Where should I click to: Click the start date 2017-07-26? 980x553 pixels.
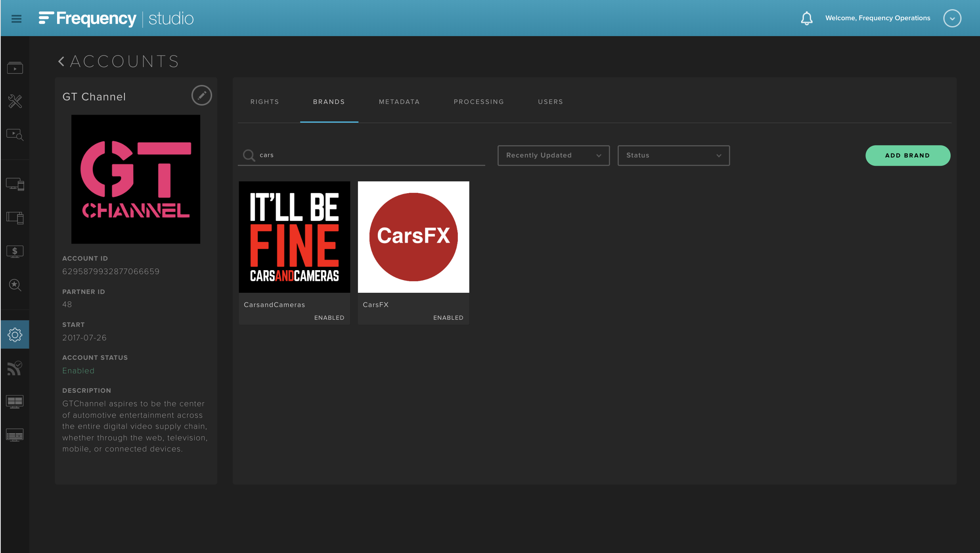(84, 338)
